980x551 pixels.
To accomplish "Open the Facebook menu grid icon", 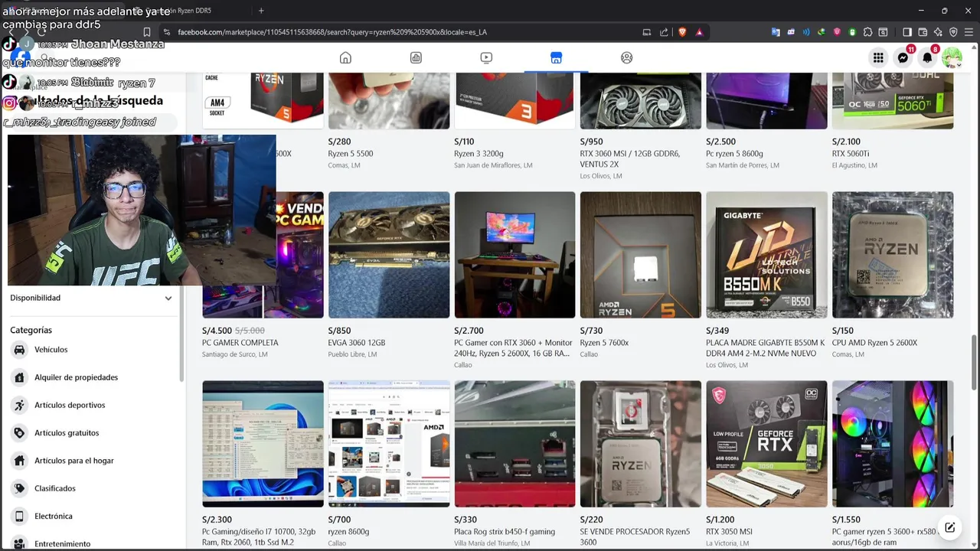I will coord(878,57).
